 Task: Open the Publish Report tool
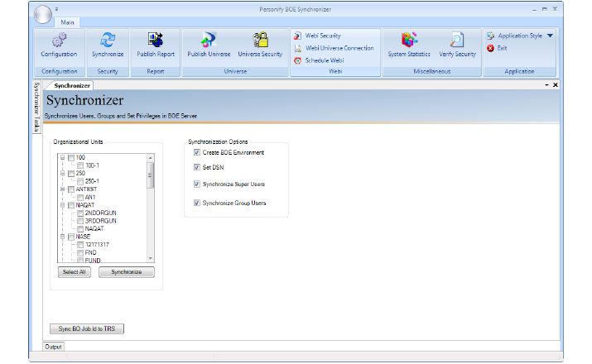(x=156, y=41)
